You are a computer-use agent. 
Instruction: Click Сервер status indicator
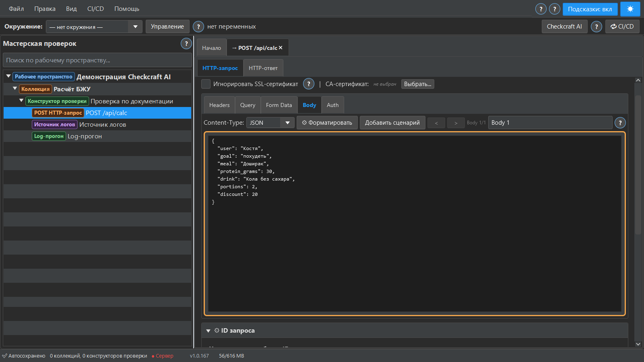point(163,356)
